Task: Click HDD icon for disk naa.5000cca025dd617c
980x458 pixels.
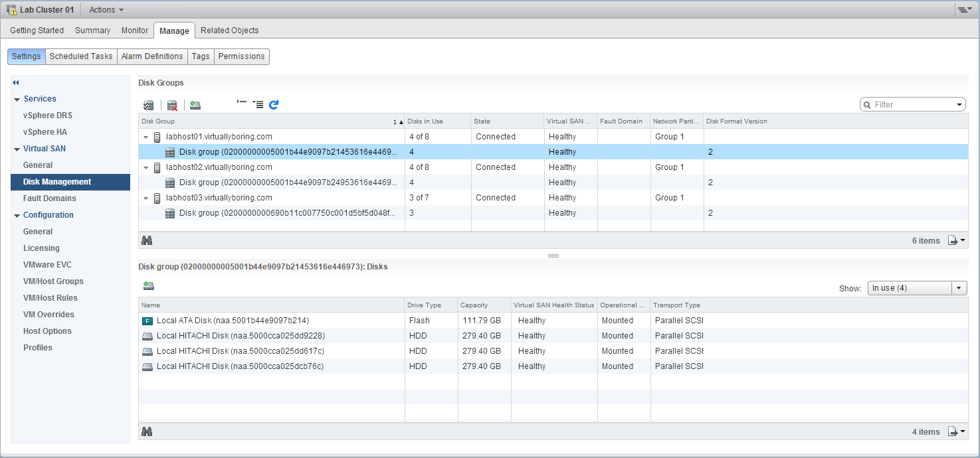Action: point(147,351)
